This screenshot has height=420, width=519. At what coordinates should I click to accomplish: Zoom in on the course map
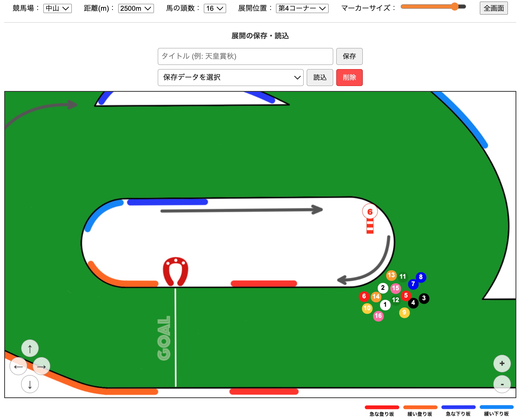point(502,363)
